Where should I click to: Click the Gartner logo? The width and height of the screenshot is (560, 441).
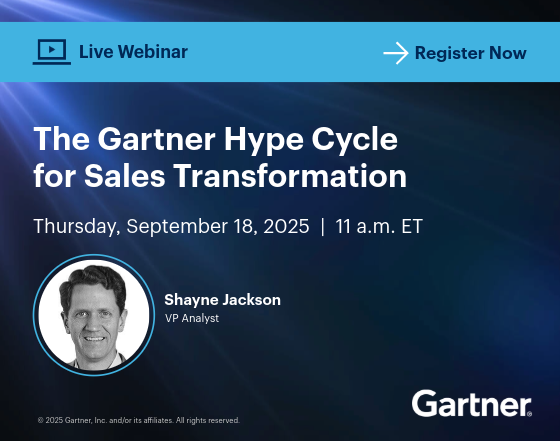point(472,404)
